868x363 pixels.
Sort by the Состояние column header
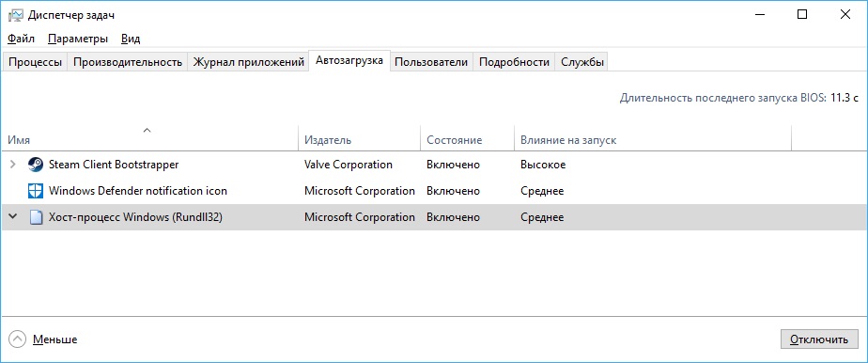pyautogui.click(x=467, y=140)
